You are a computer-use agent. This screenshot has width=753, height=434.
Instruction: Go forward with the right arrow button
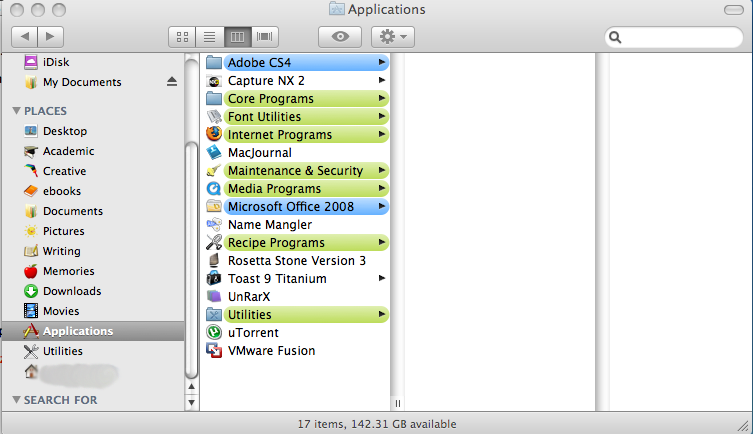pyautogui.click(x=50, y=36)
